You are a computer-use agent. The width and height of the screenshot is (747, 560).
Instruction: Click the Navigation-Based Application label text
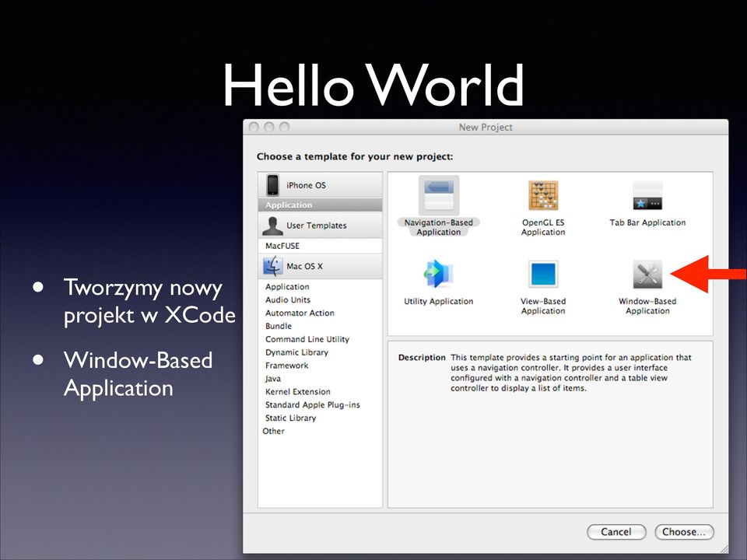point(439,227)
